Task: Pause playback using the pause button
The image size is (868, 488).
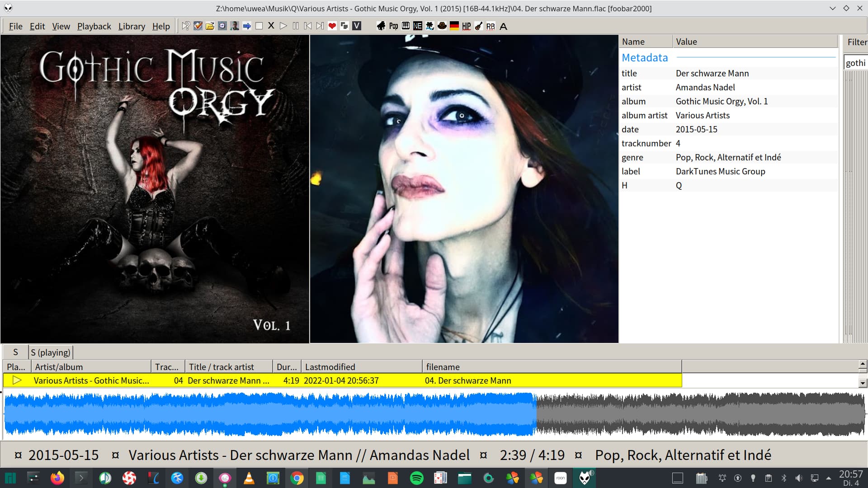Action: [x=296, y=26]
